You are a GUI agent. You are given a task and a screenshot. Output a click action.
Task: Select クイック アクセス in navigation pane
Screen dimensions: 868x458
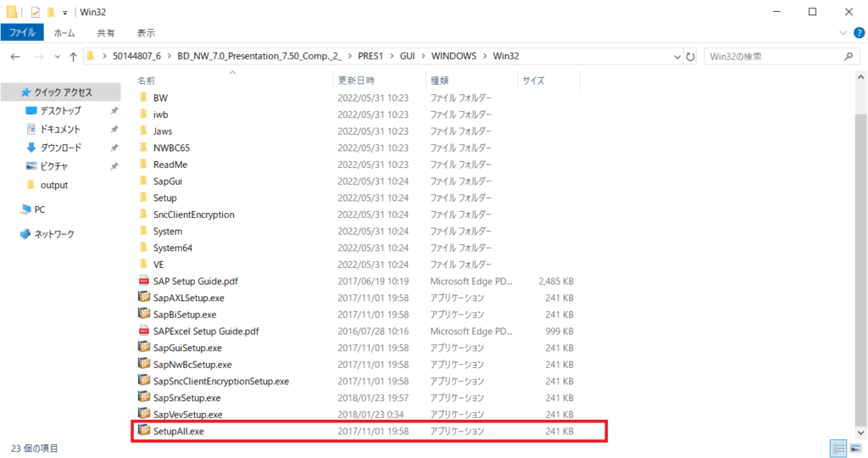pyautogui.click(x=63, y=92)
